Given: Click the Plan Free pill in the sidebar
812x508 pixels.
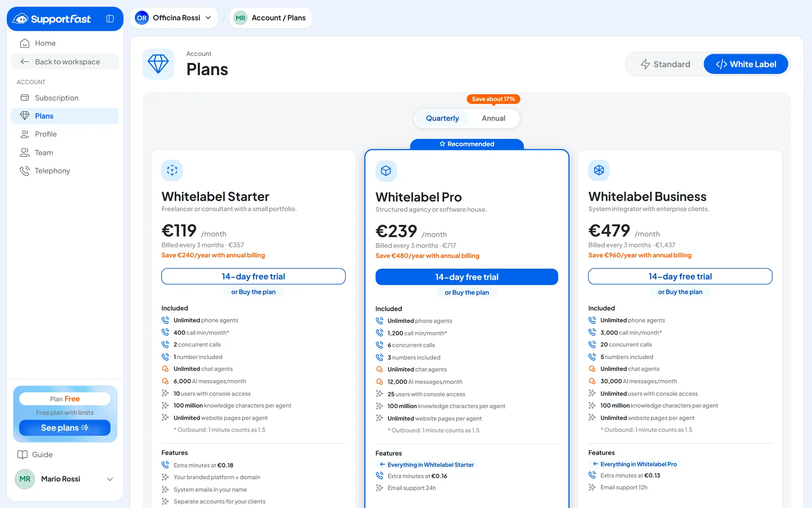Looking at the screenshot, I should pyautogui.click(x=65, y=399).
